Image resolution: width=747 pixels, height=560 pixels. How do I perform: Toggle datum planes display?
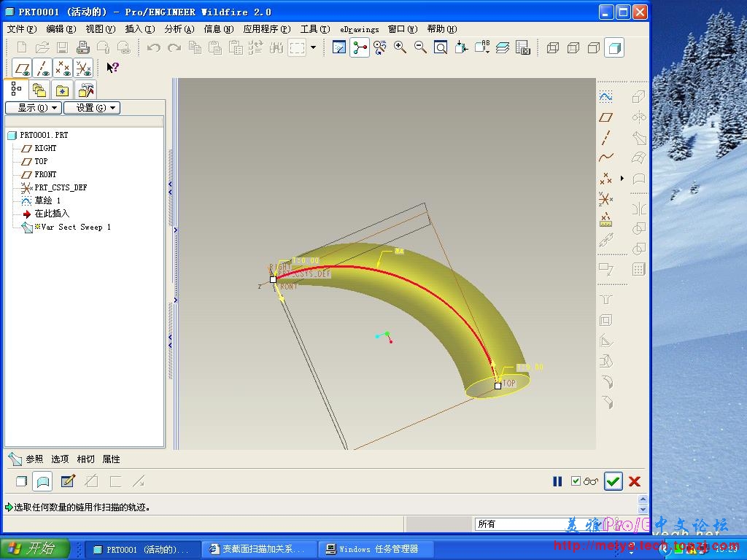[x=23, y=68]
